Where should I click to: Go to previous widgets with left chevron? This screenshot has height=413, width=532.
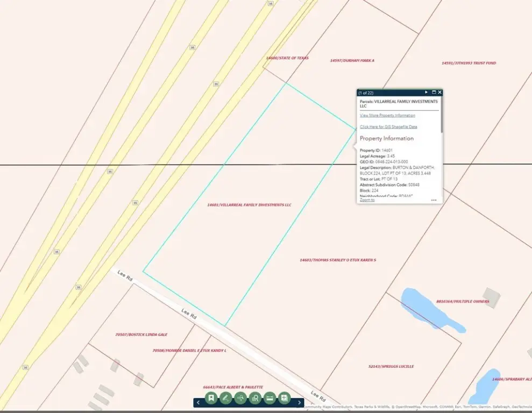pos(198,403)
